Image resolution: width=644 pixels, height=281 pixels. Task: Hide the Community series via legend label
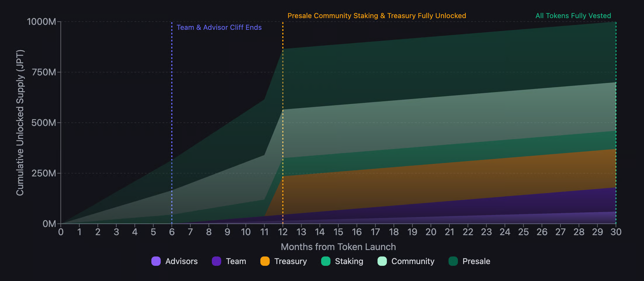pos(413,261)
